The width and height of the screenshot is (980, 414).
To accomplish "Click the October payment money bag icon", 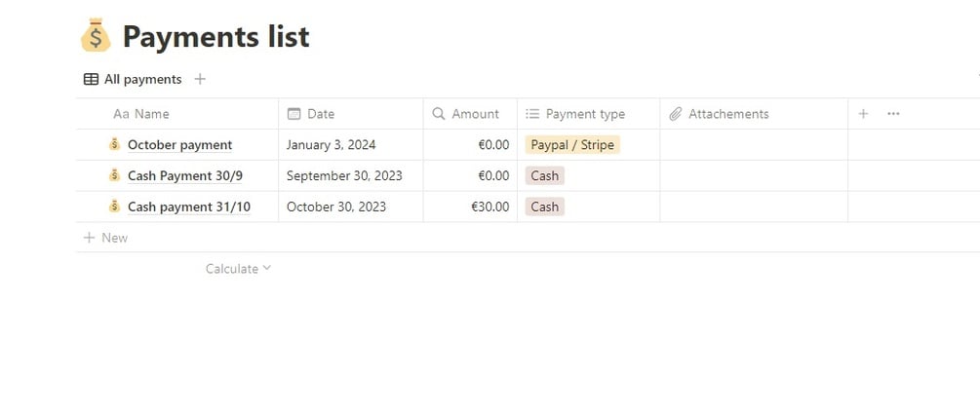I will [x=114, y=145].
